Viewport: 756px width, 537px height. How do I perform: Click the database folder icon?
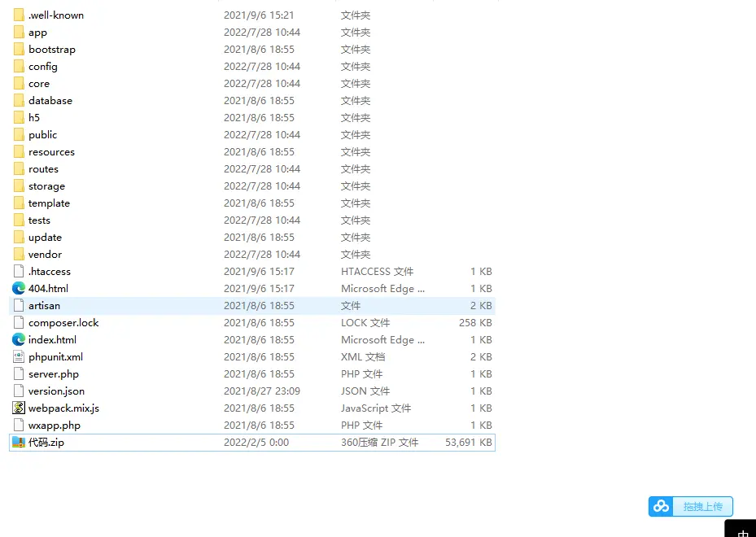19,101
